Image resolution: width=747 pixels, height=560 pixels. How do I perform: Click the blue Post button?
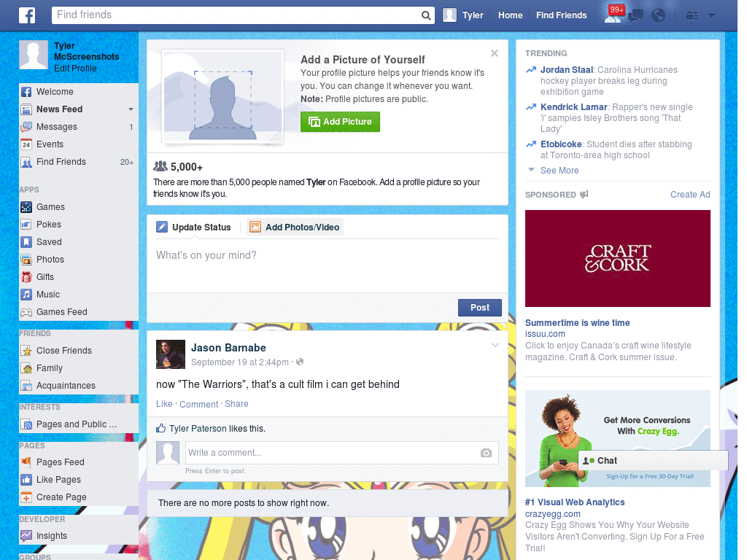click(480, 308)
